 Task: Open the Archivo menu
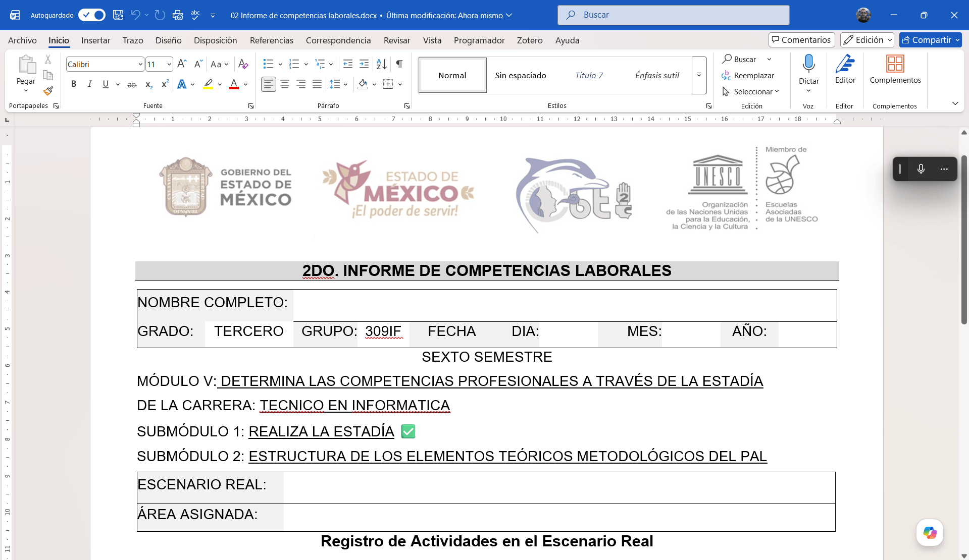(x=22, y=40)
